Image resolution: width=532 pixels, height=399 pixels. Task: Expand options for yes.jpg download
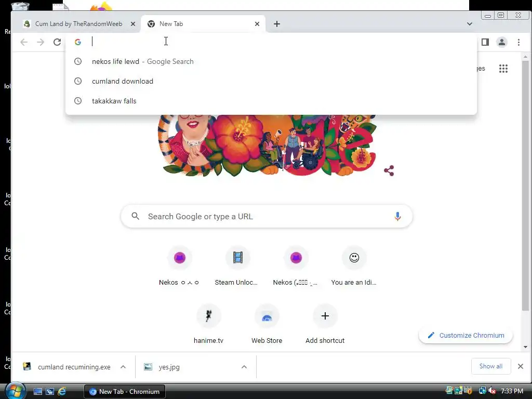(244, 367)
